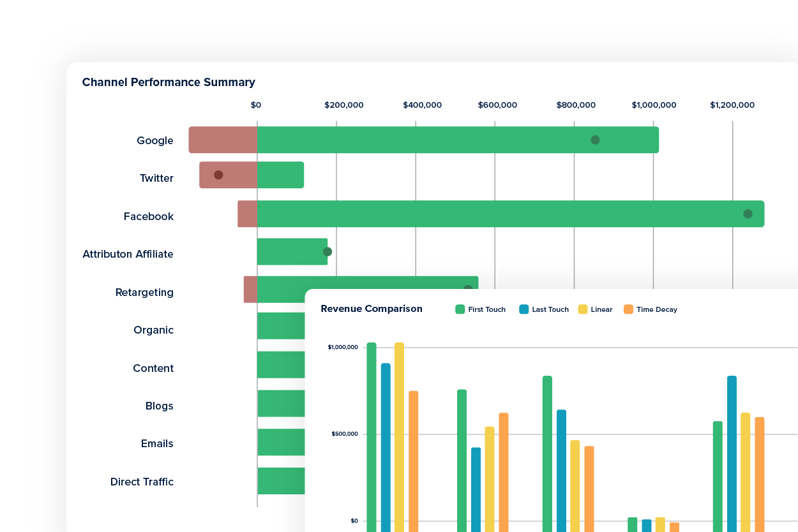The image size is (798, 532).
Task: Select the Twitter channel label
Action: click(x=156, y=178)
